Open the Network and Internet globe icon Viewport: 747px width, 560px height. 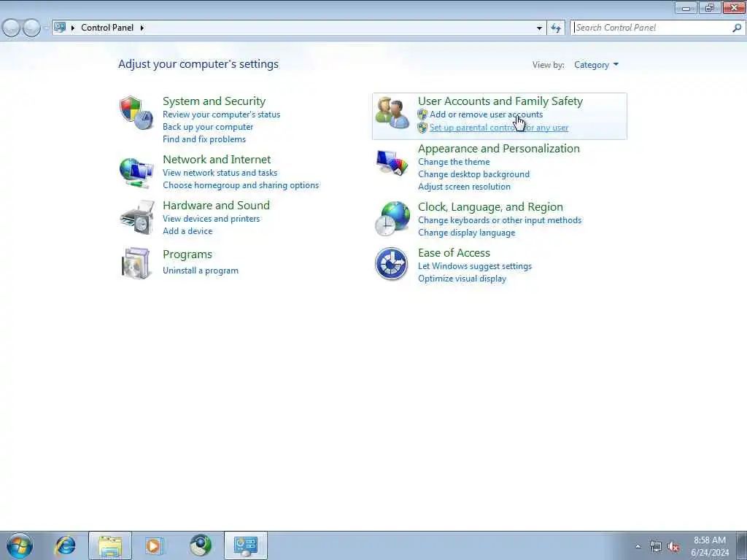coord(136,172)
